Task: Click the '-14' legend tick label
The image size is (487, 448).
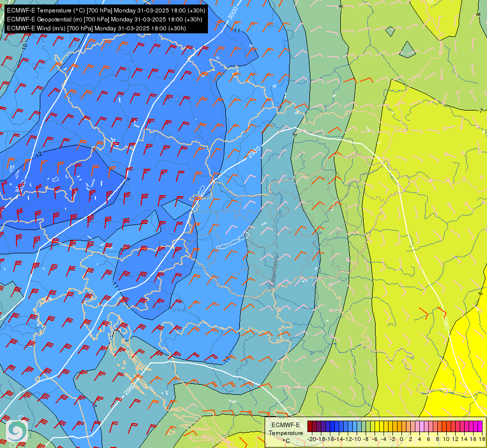Action: [x=339, y=439]
